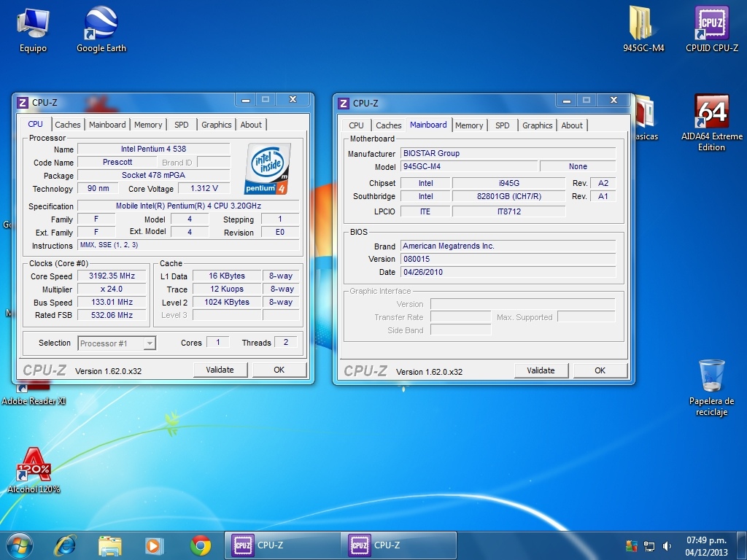Go to Graphics tab in right CPU-Z window
Screen dimensions: 747x560
point(538,125)
